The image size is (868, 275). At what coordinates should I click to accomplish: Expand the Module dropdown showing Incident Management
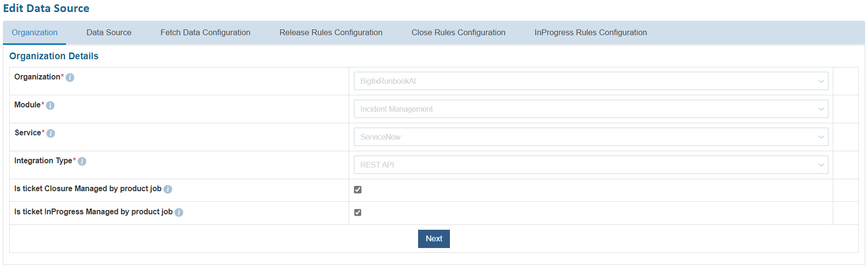[591, 109]
